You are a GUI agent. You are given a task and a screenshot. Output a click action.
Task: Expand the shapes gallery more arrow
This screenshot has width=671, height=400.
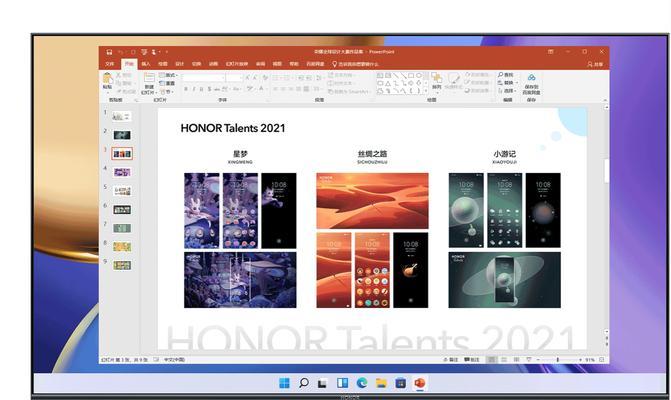(x=425, y=91)
